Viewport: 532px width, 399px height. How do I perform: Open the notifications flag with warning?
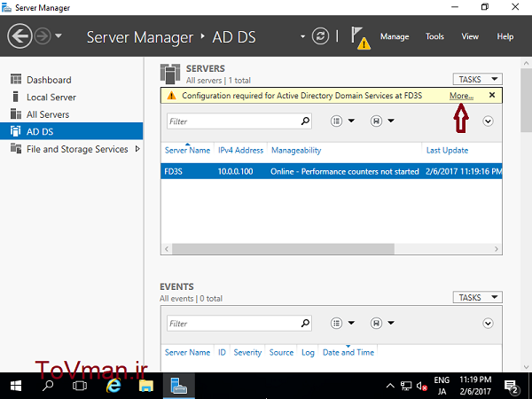[x=360, y=37]
